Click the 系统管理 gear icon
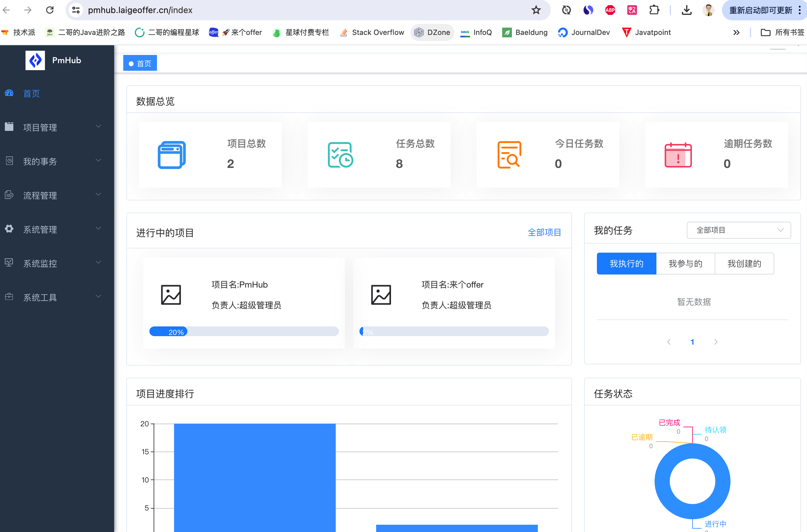 tap(9, 229)
